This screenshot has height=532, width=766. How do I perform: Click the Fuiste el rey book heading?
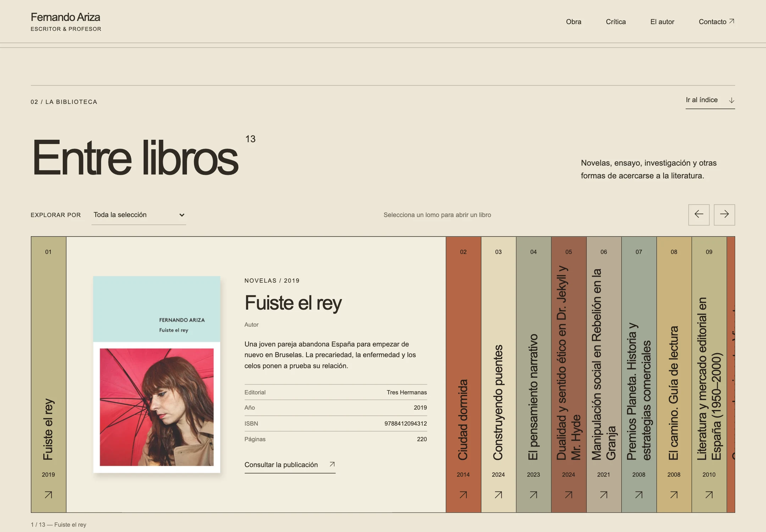[x=293, y=303]
